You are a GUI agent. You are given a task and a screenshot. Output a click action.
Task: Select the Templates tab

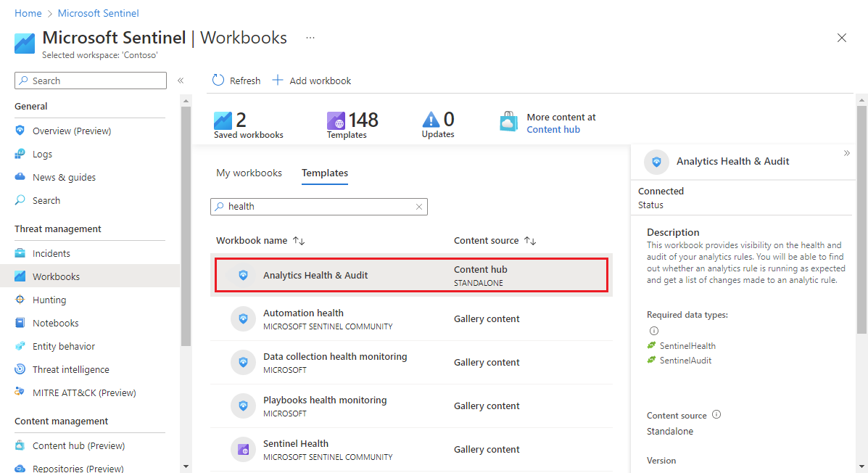pos(324,173)
